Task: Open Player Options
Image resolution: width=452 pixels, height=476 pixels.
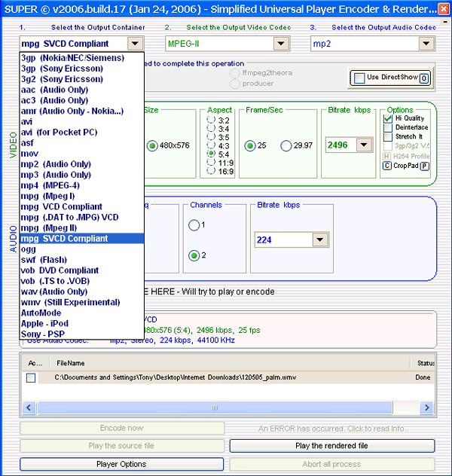Action: tap(122, 465)
